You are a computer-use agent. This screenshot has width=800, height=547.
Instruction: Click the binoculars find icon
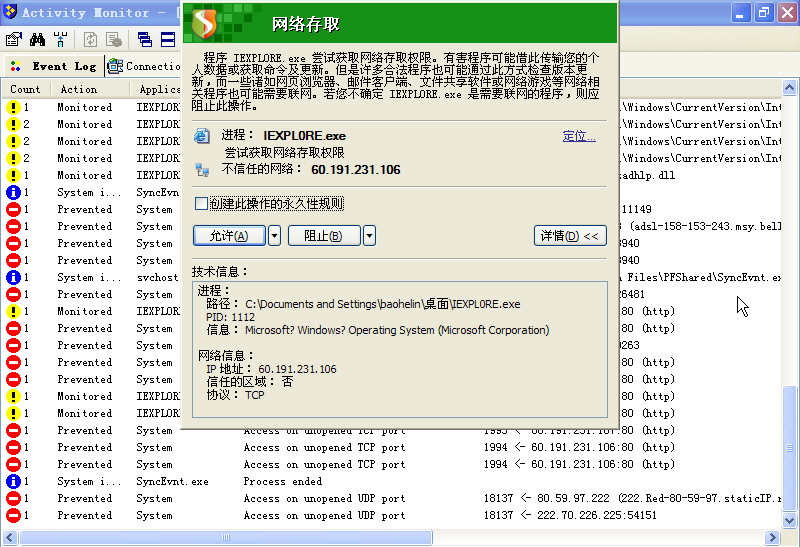[x=37, y=39]
